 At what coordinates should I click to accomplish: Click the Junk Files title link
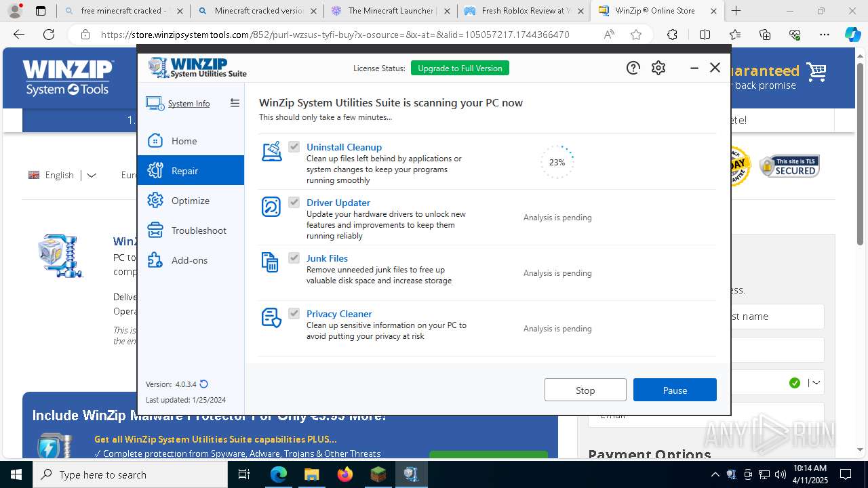click(327, 258)
